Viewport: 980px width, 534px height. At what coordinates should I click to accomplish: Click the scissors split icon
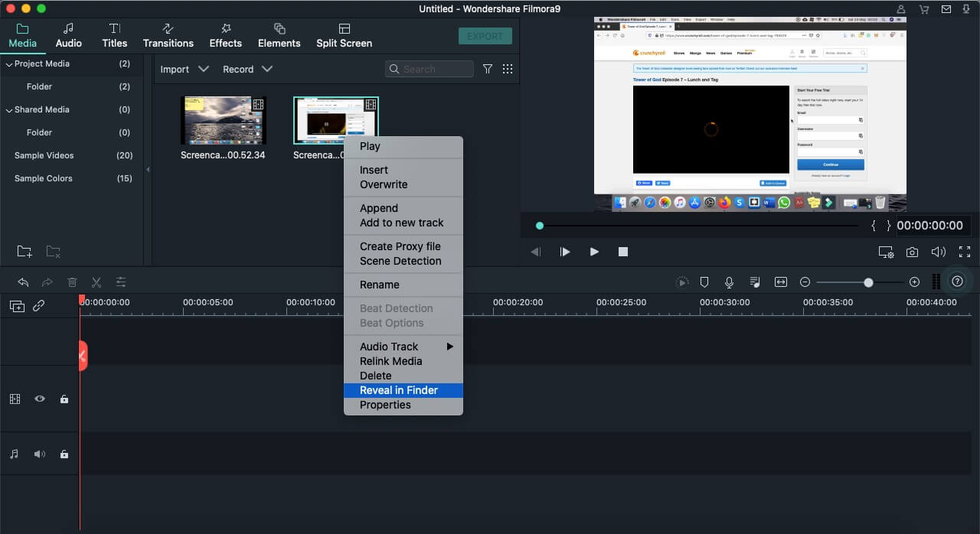[96, 282]
